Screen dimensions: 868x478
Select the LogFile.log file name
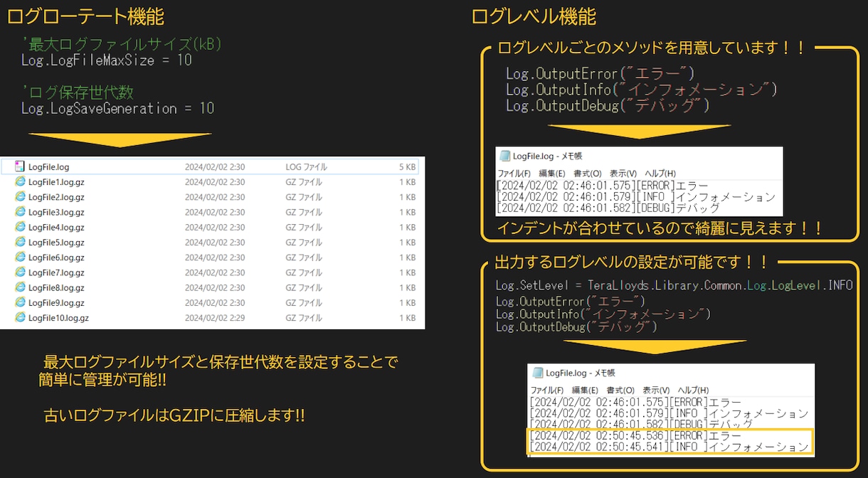tap(48, 167)
